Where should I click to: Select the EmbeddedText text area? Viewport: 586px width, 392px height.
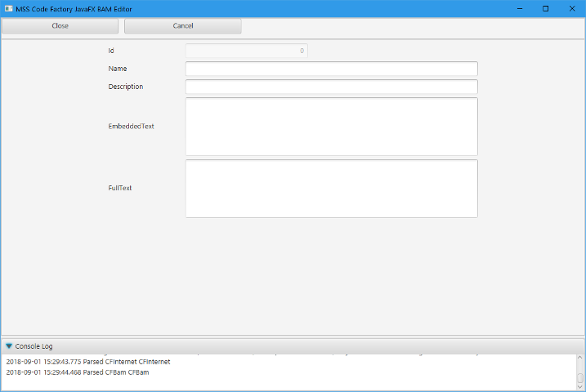pyautogui.click(x=331, y=127)
